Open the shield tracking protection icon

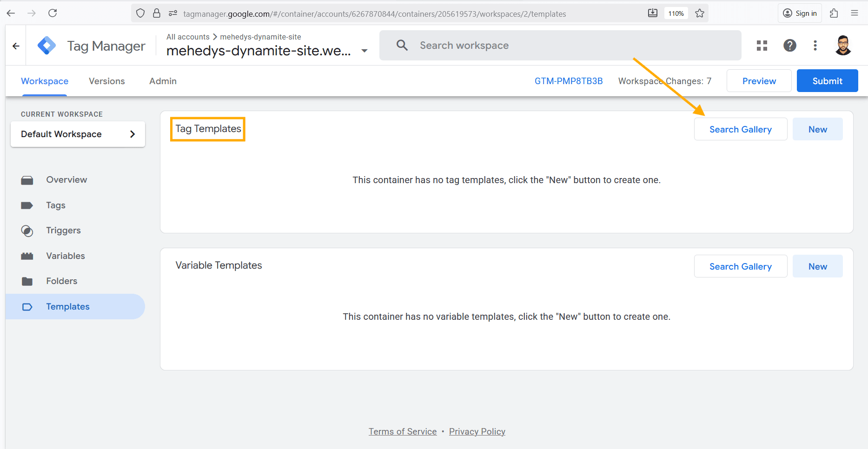tap(140, 13)
